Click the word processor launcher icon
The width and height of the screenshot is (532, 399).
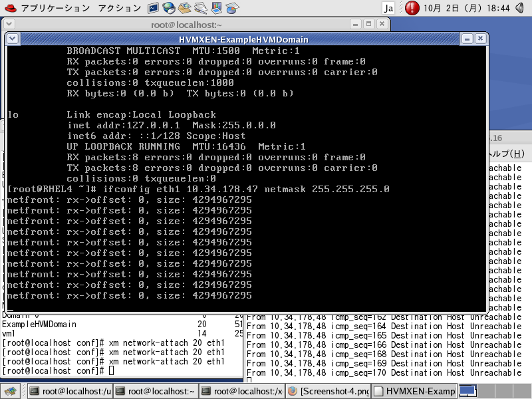click(201, 9)
